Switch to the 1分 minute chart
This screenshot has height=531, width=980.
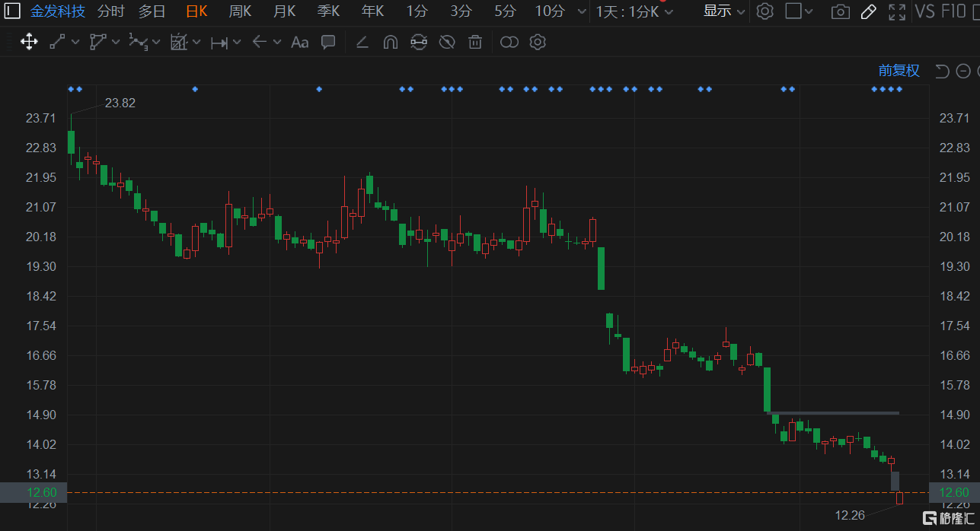[x=417, y=11]
